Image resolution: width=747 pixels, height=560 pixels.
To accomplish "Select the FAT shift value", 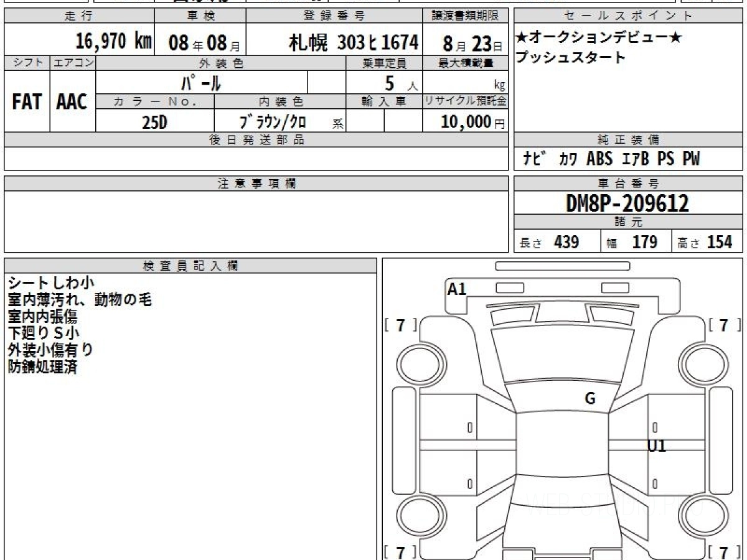I will coord(27,102).
